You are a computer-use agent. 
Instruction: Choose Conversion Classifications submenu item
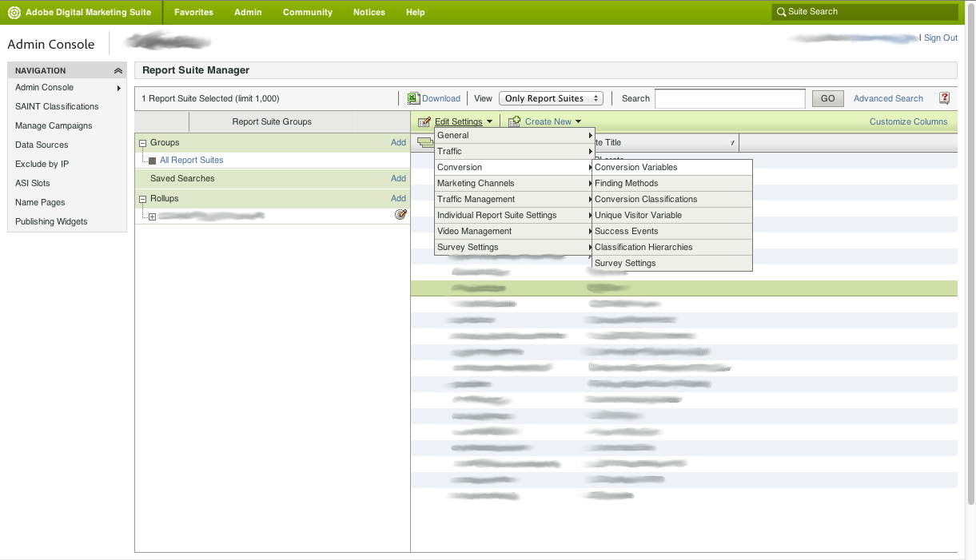click(672, 199)
